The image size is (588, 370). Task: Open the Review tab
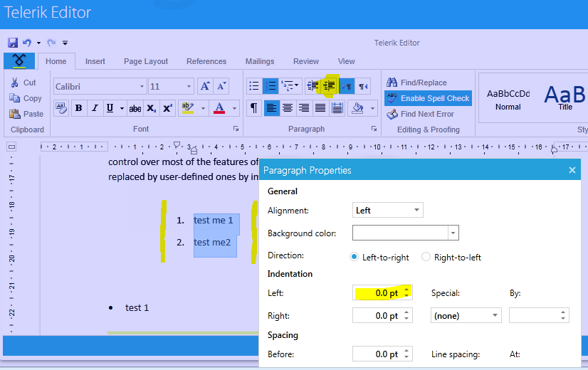coord(306,61)
